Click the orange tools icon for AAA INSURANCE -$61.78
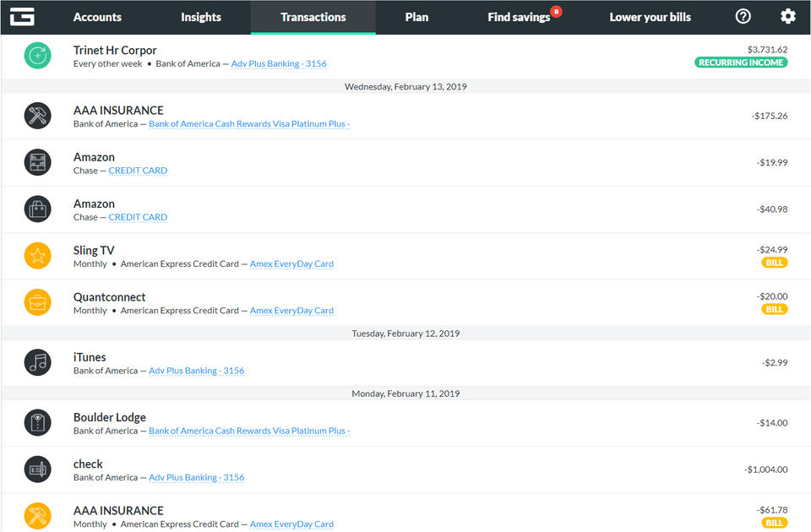This screenshot has width=811, height=532. (x=38, y=516)
